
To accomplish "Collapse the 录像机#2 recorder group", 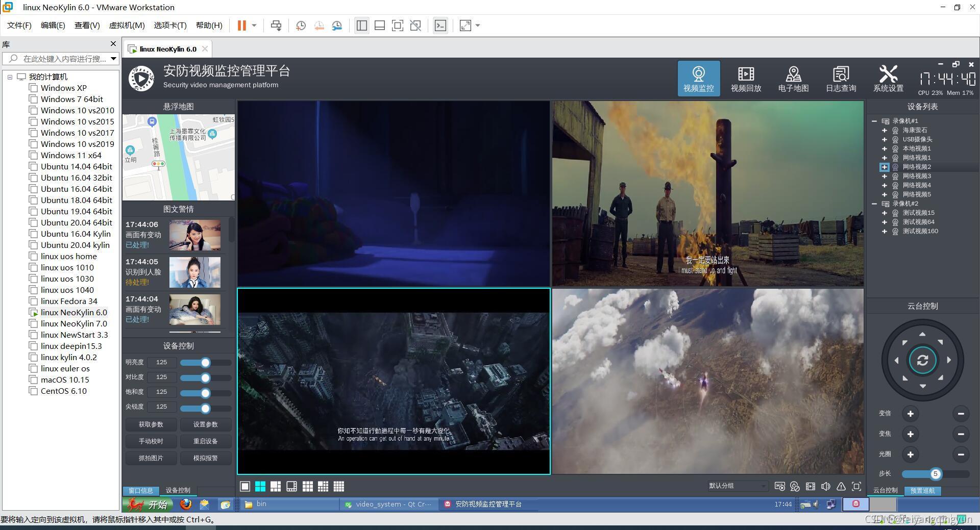I will point(874,204).
